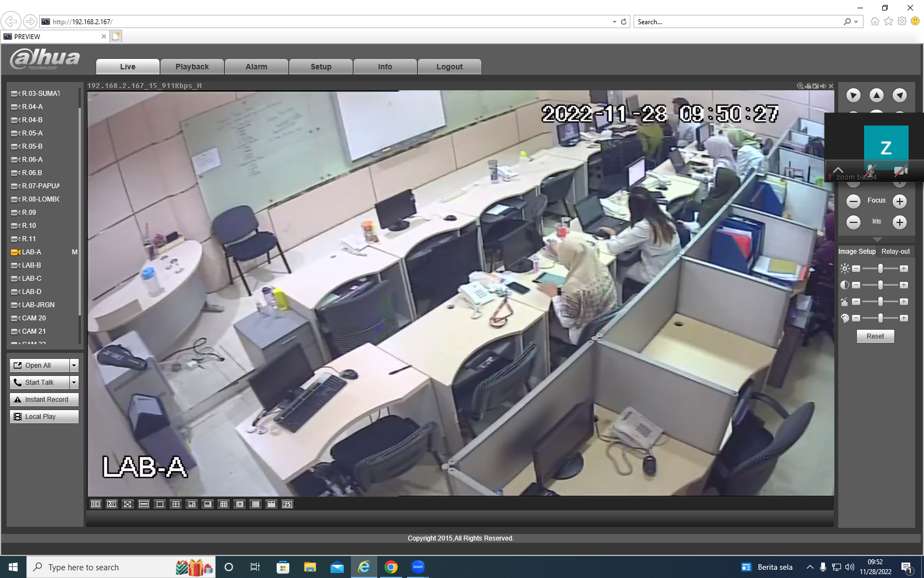Start local record on video window

tap(808, 86)
